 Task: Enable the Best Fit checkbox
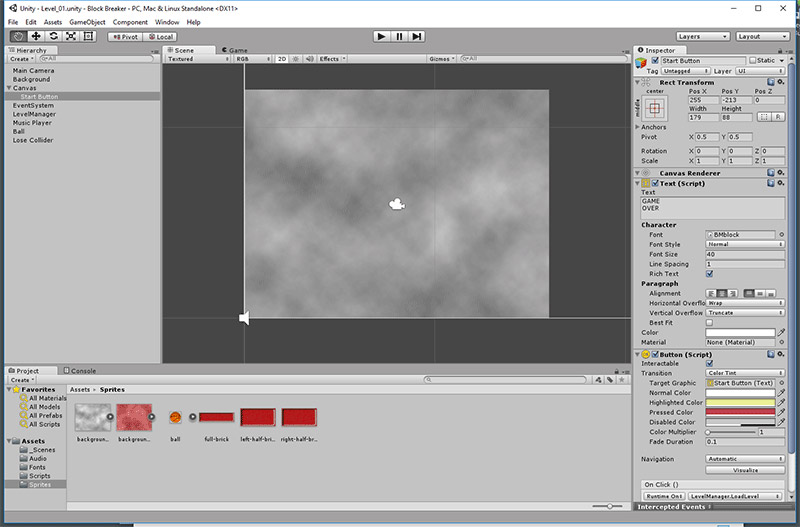click(x=710, y=322)
